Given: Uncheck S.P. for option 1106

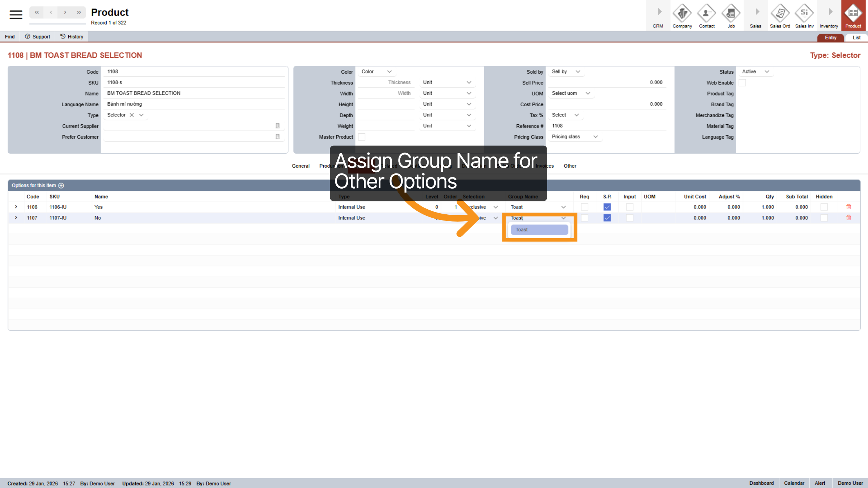Looking at the screenshot, I should click(x=607, y=207).
